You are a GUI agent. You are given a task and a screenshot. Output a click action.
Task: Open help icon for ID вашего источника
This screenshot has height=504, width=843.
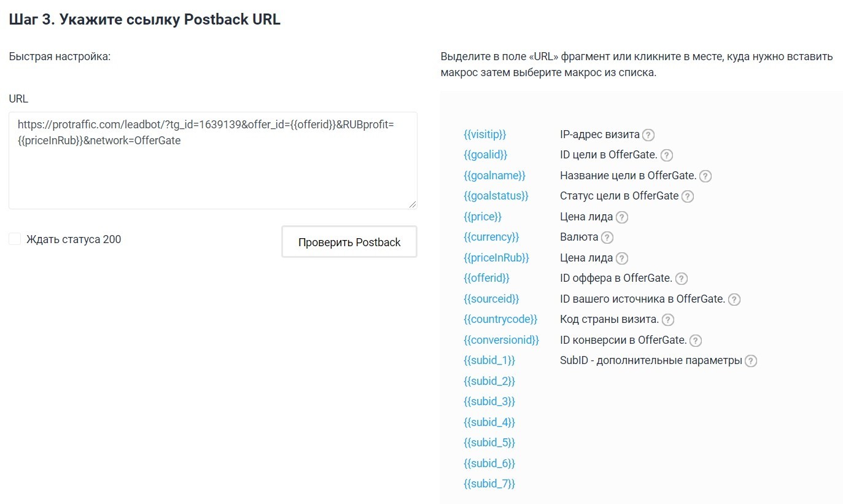point(734,300)
